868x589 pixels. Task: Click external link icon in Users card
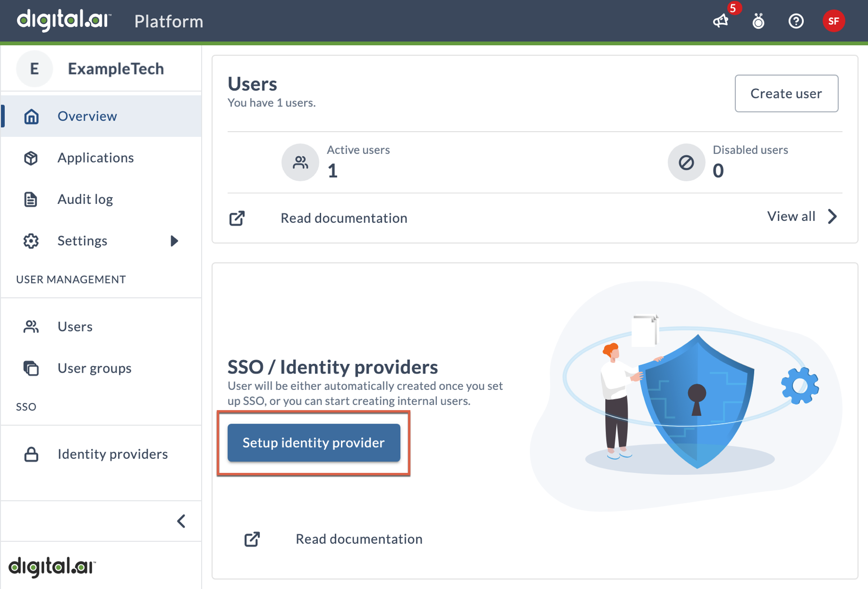237,218
